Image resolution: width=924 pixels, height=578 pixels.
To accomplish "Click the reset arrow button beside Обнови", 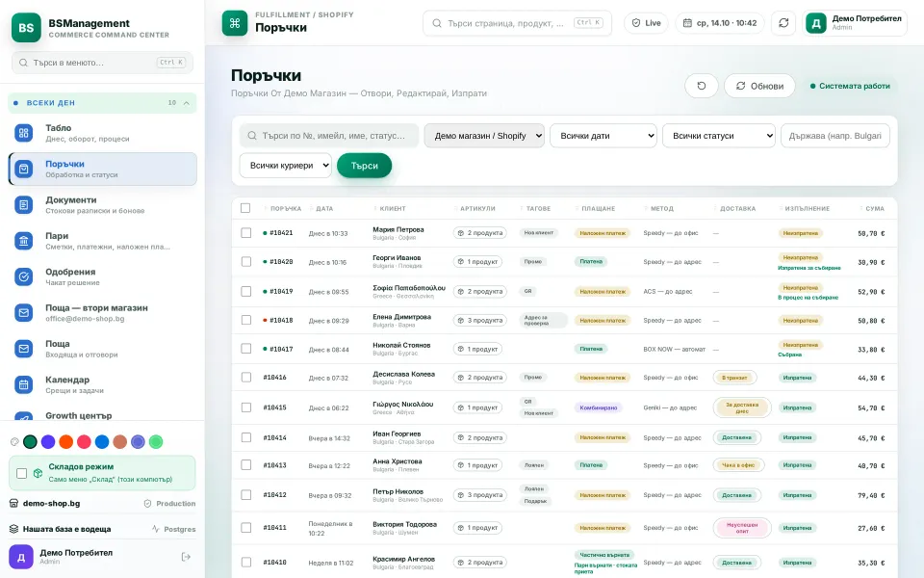I will tap(702, 86).
